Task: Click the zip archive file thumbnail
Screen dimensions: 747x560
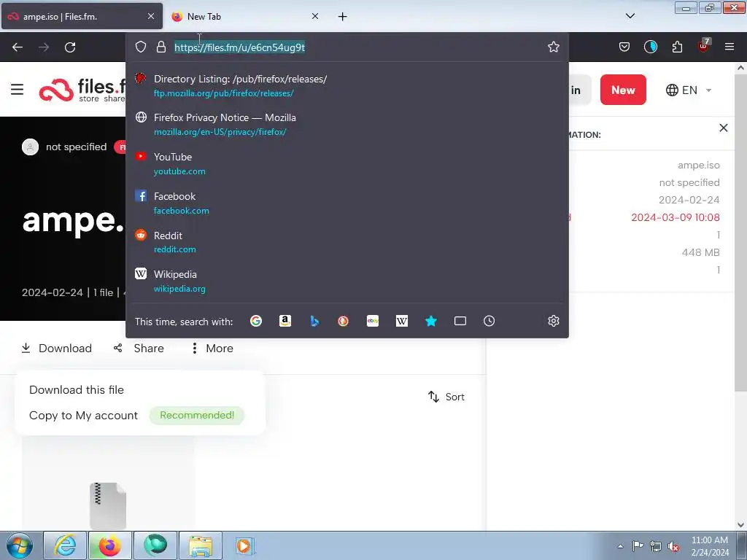Action: 108,506
